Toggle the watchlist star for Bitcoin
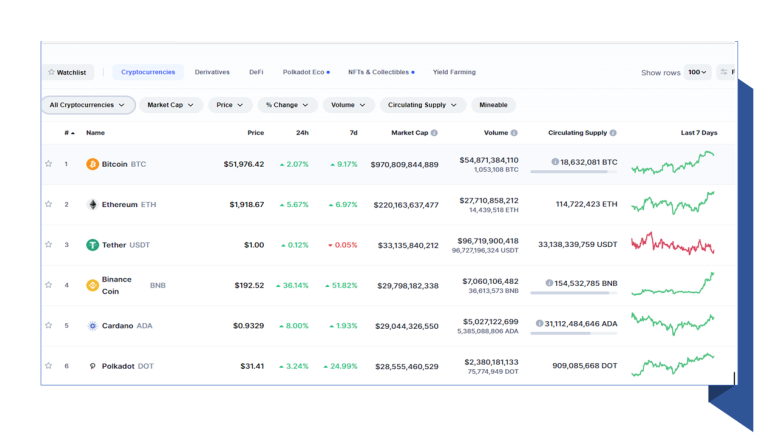Viewport: 777px width, 437px height. pyautogui.click(x=49, y=164)
